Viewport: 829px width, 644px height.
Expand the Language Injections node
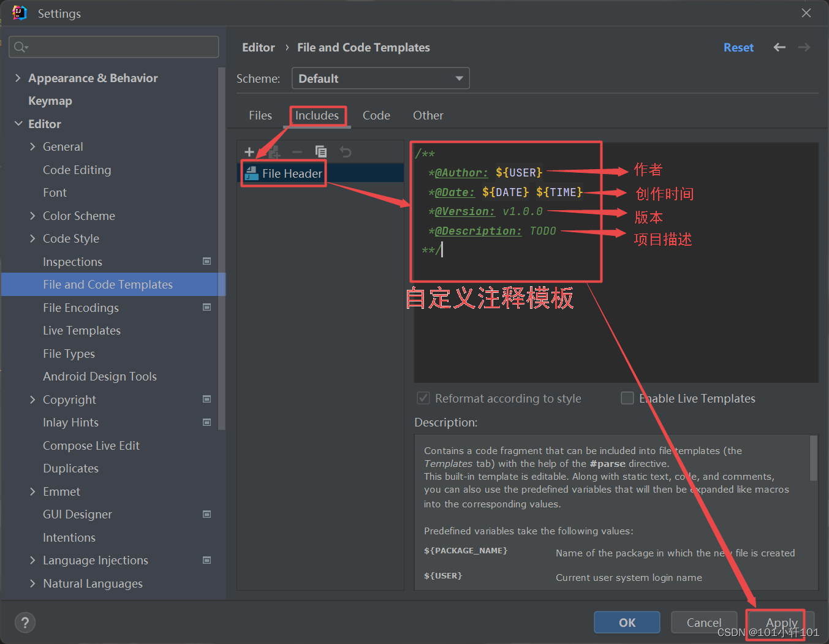tap(32, 560)
